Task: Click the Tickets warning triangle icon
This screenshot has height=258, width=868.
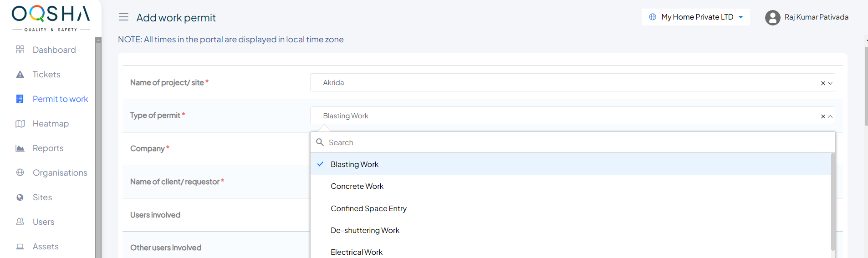Action: point(20,74)
